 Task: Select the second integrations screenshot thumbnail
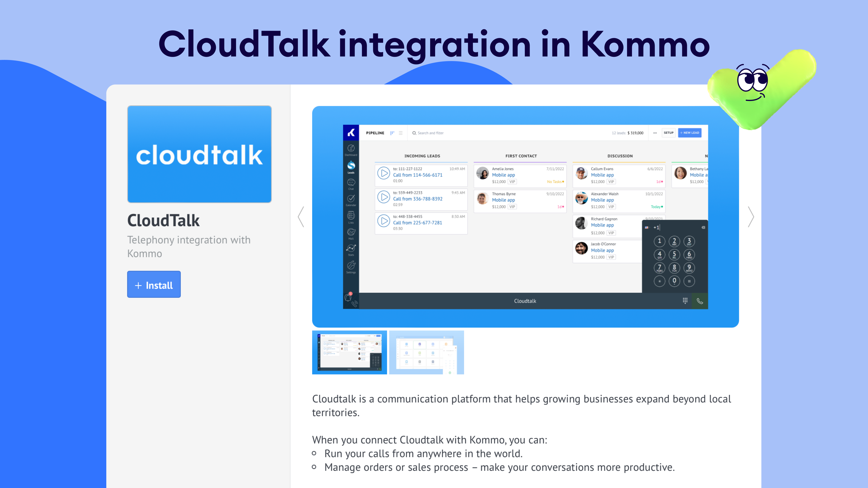426,352
